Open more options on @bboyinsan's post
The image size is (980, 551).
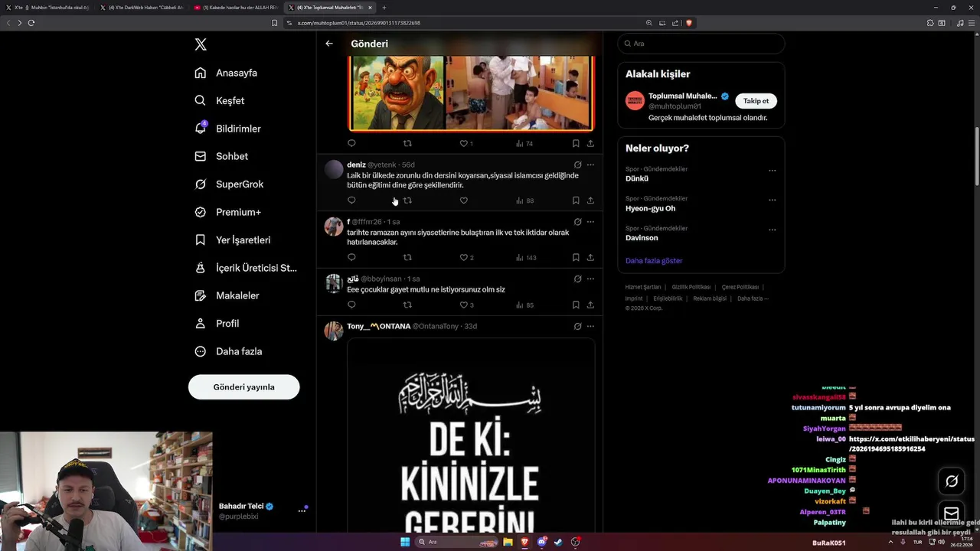point(590,279)
